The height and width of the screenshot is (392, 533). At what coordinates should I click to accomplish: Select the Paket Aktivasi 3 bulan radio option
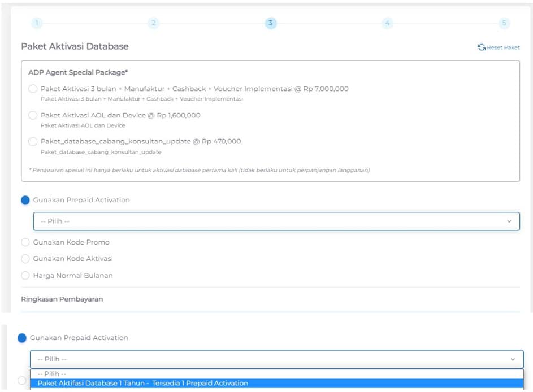click(33, 89)
